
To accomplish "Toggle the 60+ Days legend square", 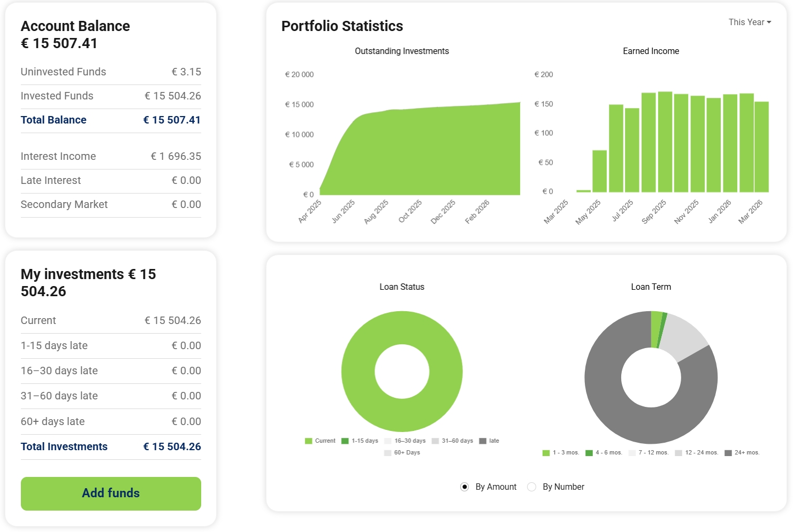I will pyautogui.click(x=387, y=453).
